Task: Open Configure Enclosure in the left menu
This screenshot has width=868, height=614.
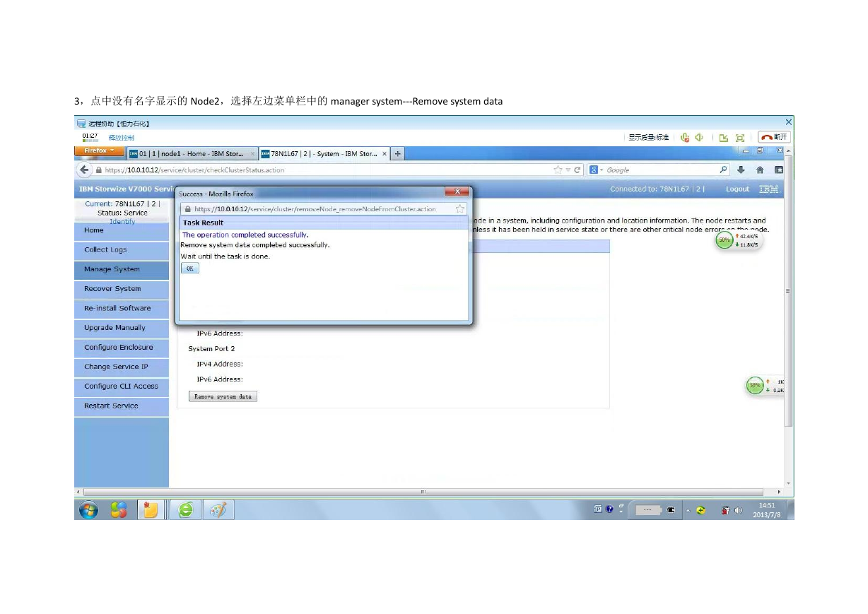Action: [122, 348]
